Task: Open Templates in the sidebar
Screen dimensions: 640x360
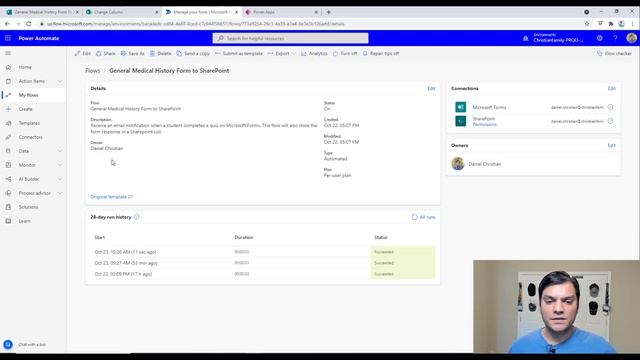Action: tap(29, 123)
